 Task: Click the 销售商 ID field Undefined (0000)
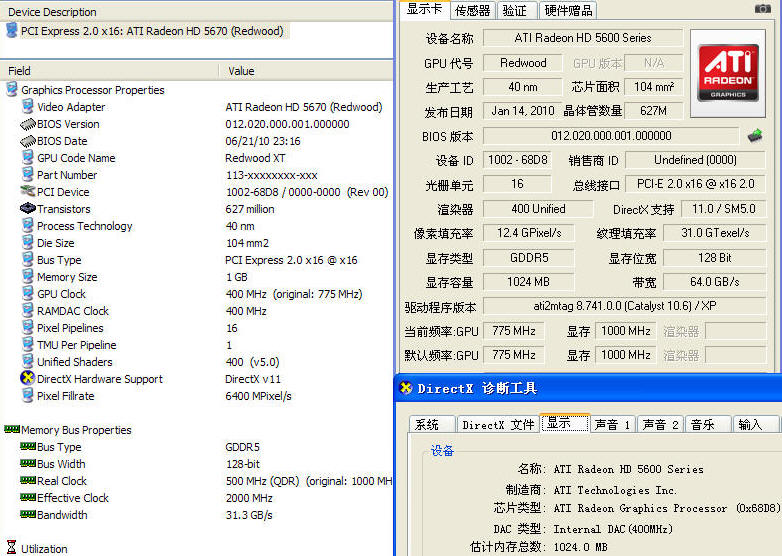click(695, 160)
